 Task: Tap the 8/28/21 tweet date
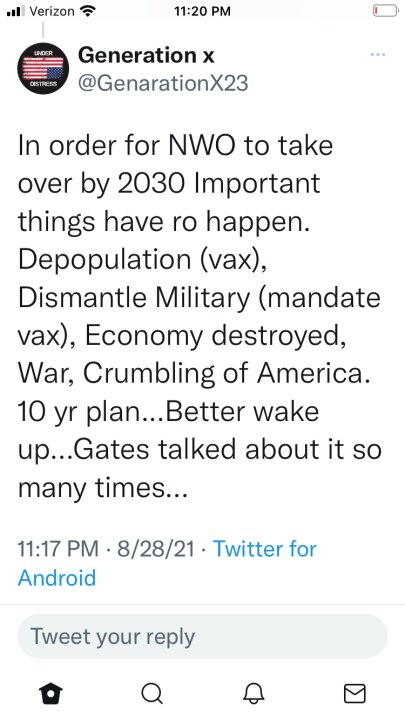156,549
